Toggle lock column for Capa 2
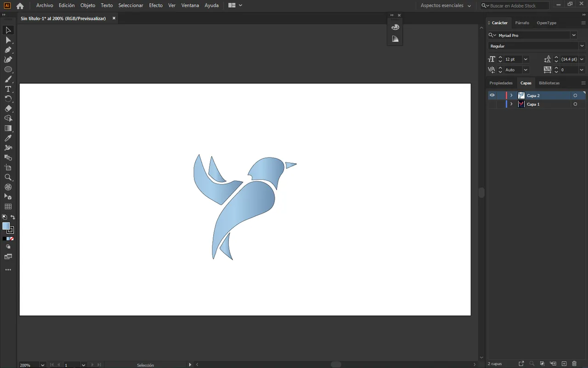Image resolution: width=588 pixels, height=368 pixels. pos(500,96)
